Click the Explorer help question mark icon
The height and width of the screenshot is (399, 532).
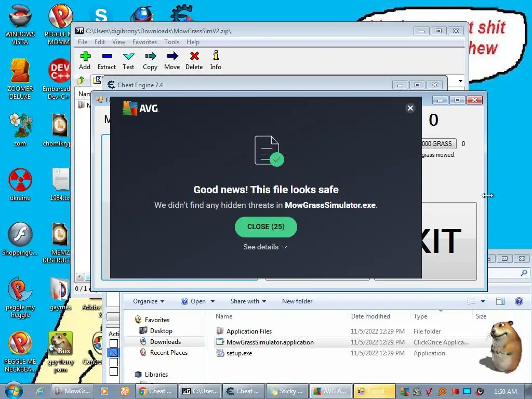(x=519, y=301)
